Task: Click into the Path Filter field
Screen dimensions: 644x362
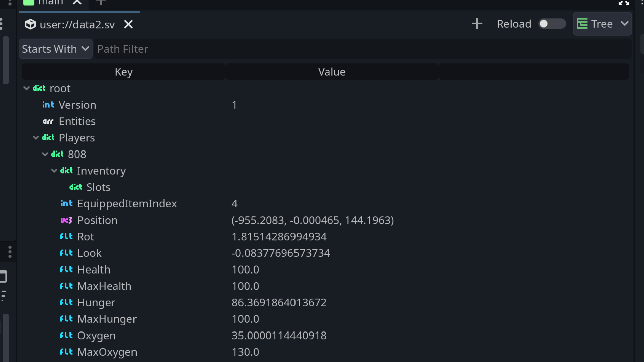Action: (x=362, y=49)
